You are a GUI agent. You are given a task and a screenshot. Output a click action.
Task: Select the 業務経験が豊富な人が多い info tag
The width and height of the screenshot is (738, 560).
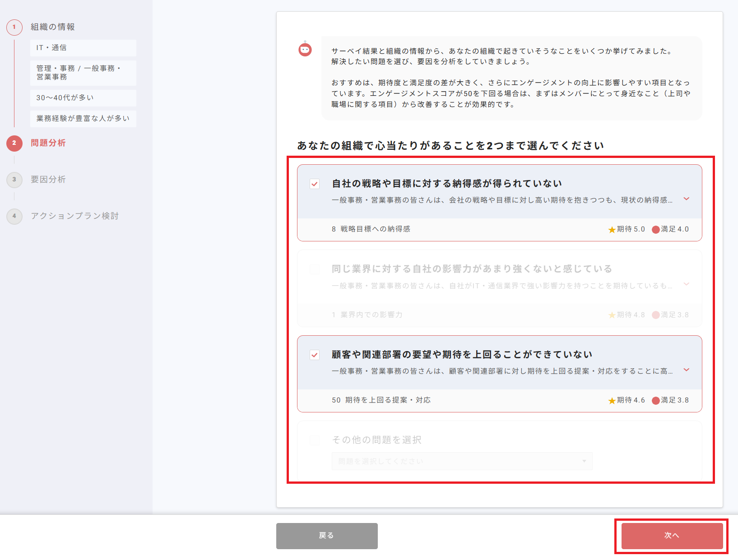tap(83, 119)
